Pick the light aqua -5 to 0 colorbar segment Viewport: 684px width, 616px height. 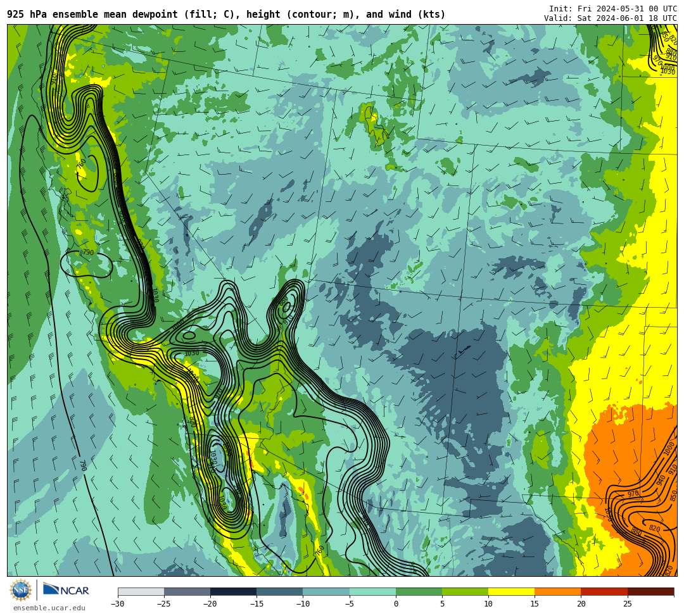coord(372,591)
